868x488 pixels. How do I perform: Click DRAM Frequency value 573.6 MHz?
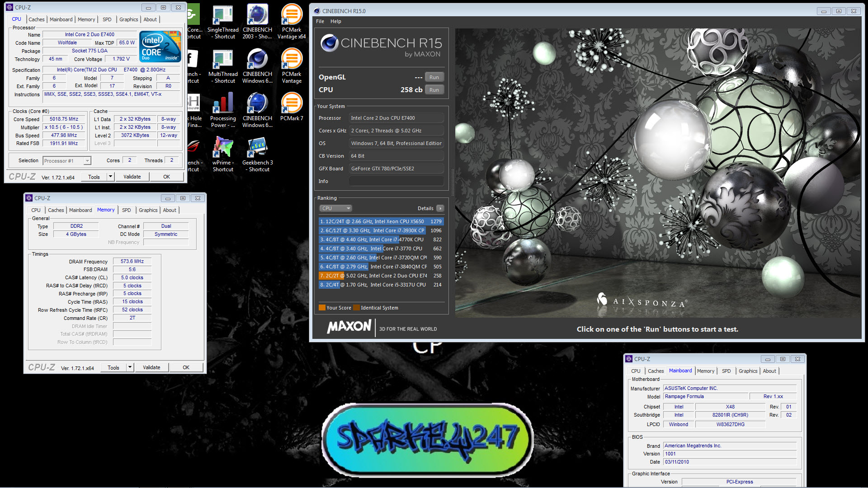point(132,262)
